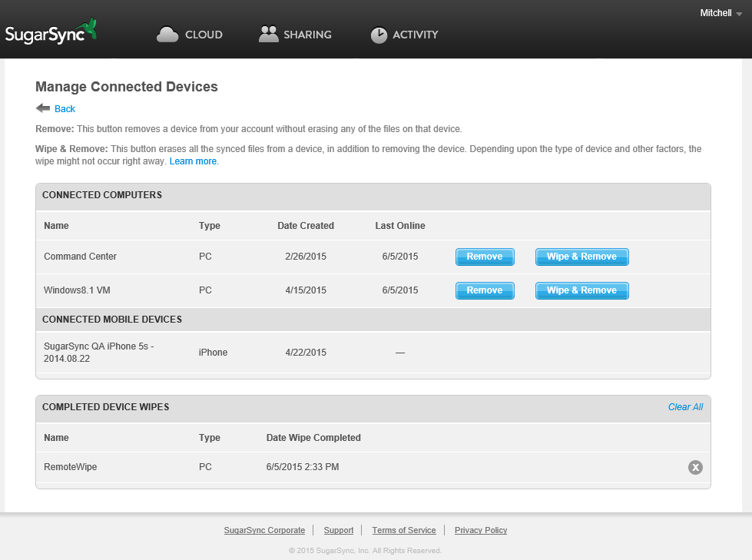
Task: Visit the Terms of Service page
Action: (404, 530)
